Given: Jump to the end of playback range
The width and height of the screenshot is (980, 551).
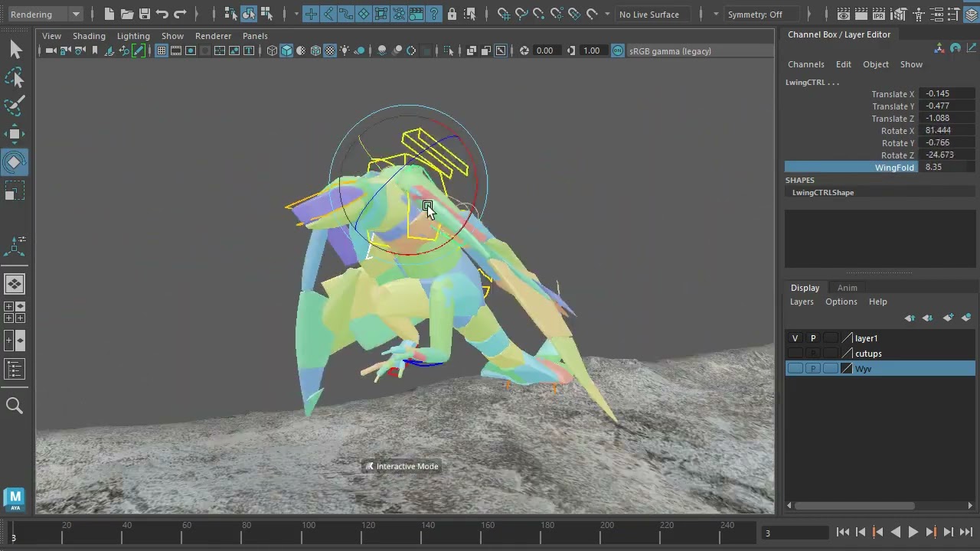Looking at the screenshot, I should pyautogui.click(x=965, y=533).
